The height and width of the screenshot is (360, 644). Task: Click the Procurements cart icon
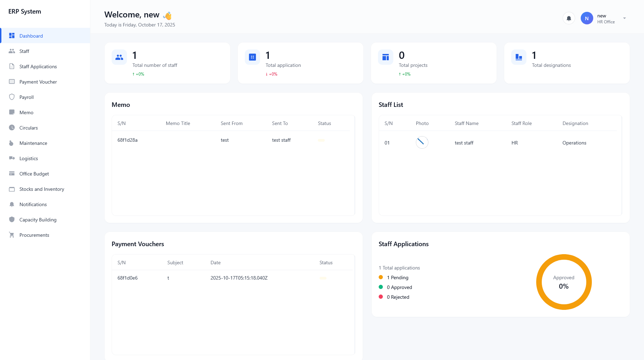pos(12,235)
